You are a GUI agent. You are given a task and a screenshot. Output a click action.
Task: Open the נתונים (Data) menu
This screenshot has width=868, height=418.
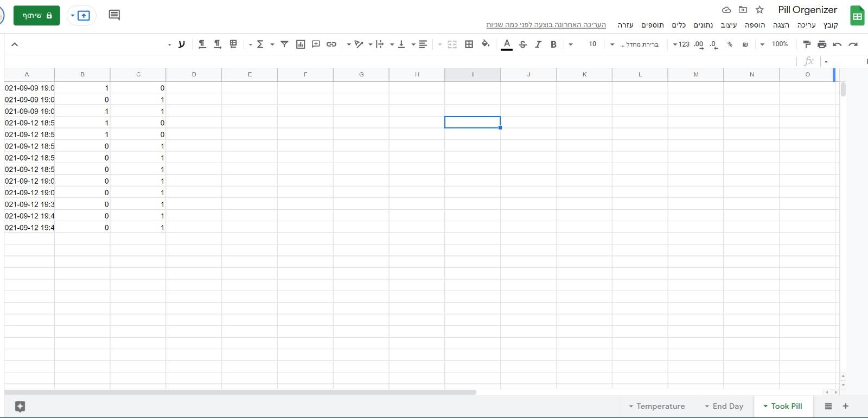703,25
